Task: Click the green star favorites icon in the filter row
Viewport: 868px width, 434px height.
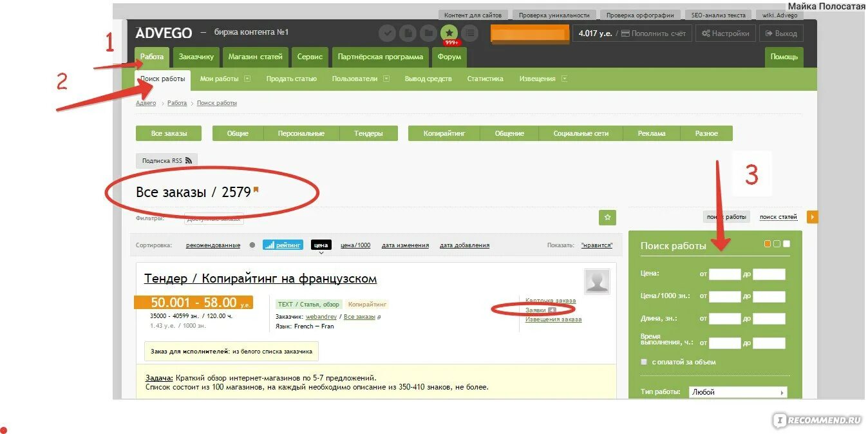Action: pos(607,218)
